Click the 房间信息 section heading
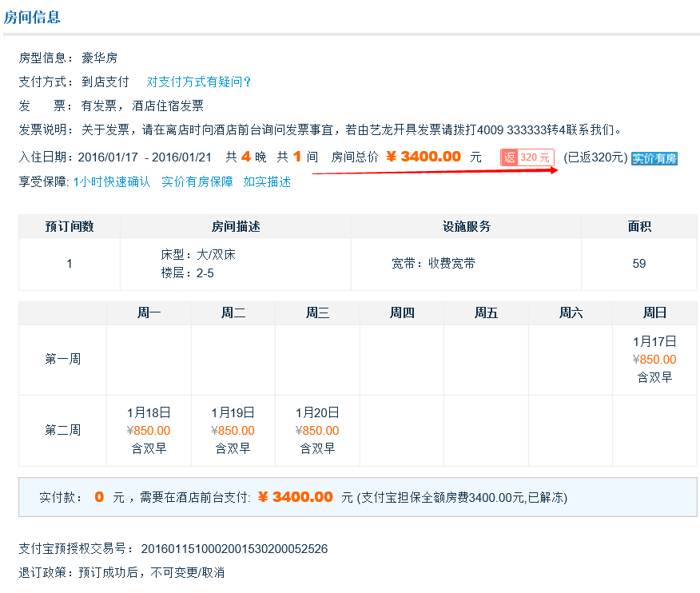 click(32, 17)
